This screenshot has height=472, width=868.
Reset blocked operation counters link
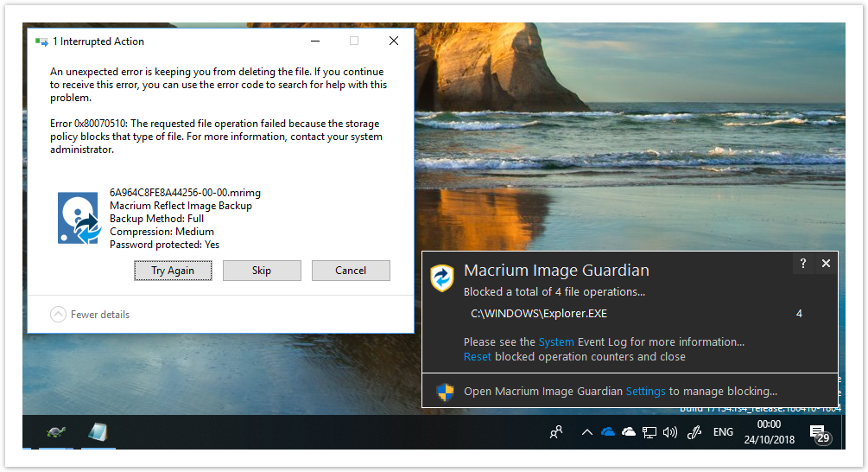click(477, 357)
